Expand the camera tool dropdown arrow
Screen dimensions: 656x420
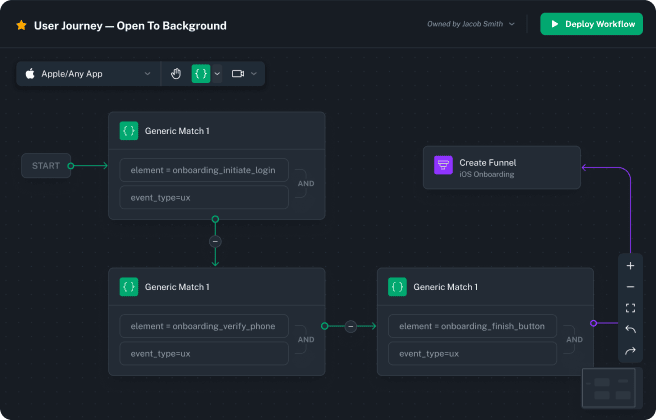[x=254, y=74]
